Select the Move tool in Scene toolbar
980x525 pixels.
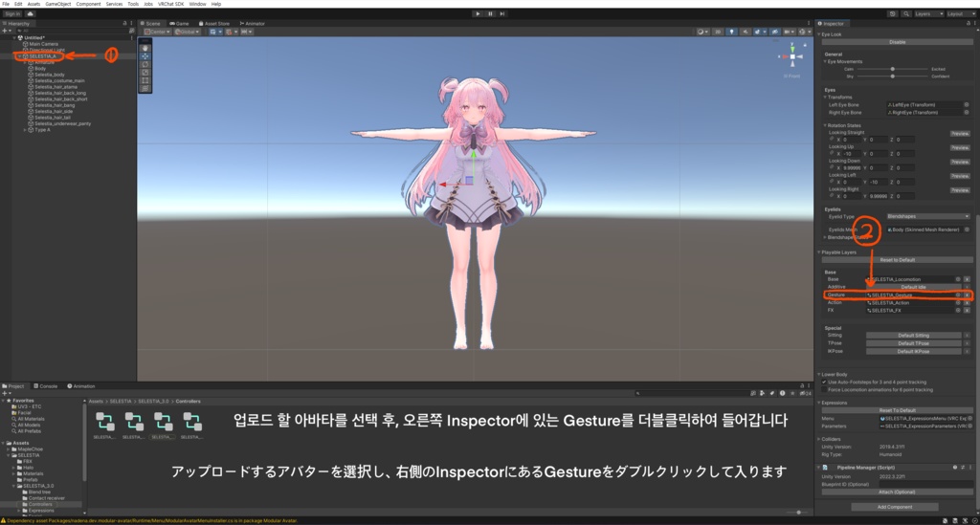[145, 56]
